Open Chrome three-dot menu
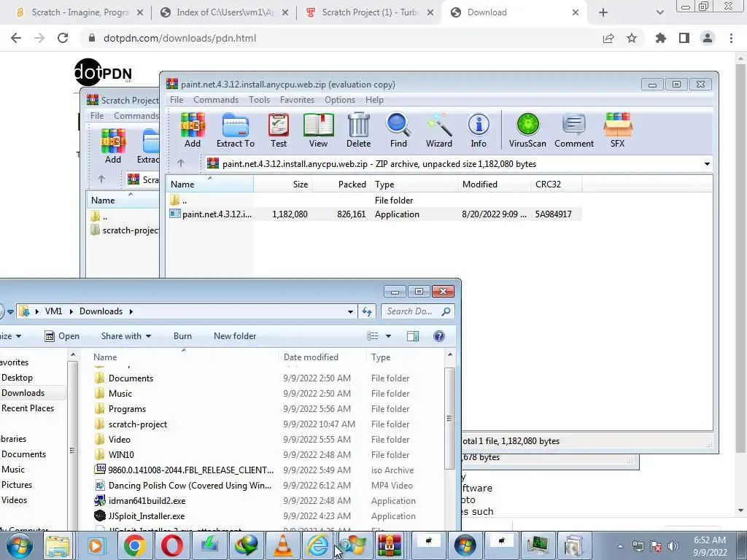Viewport: 747px width, 560px height. [731, 38]
